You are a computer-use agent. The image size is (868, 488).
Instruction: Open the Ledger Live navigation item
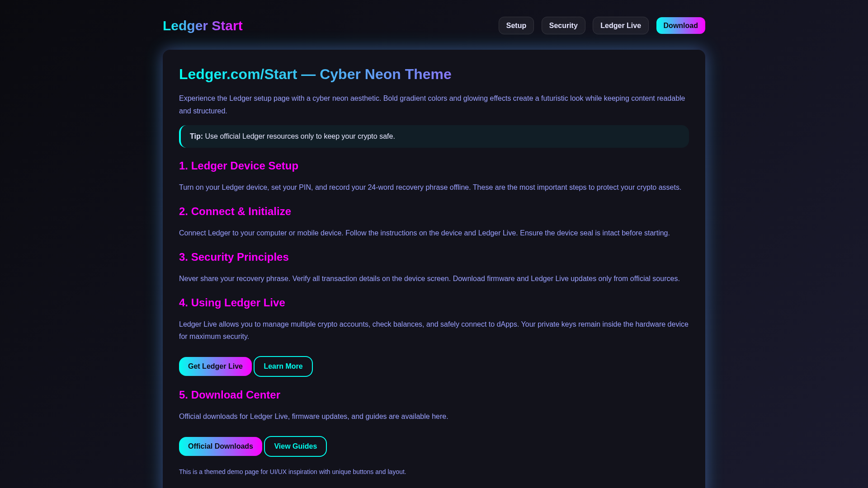coord(620,25)
